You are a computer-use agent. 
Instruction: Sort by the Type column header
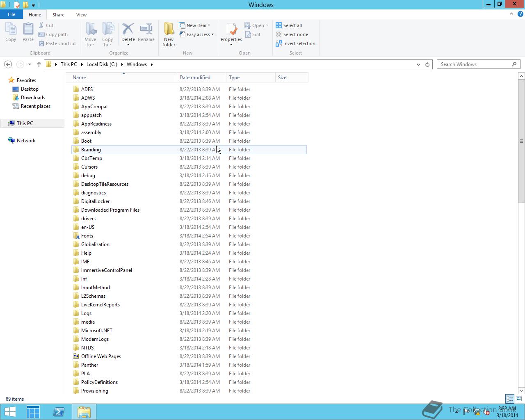[251, 78]
